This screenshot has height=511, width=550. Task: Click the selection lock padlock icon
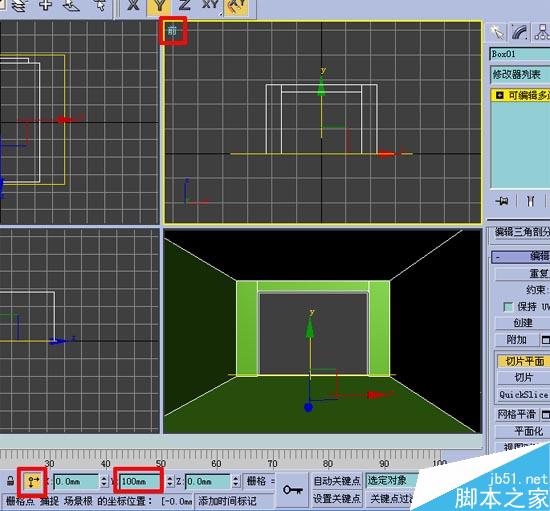tap(11, 480)
